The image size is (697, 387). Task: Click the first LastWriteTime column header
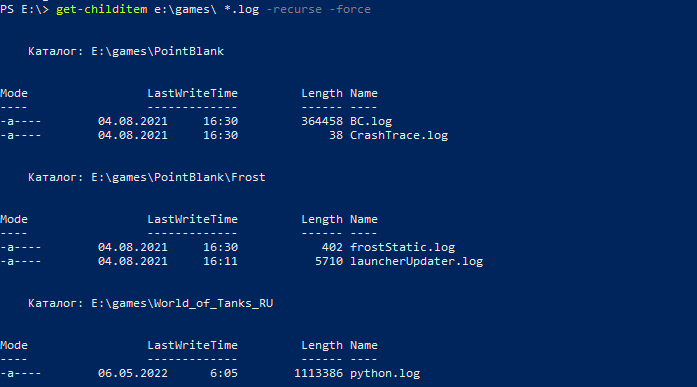point(192,93)
